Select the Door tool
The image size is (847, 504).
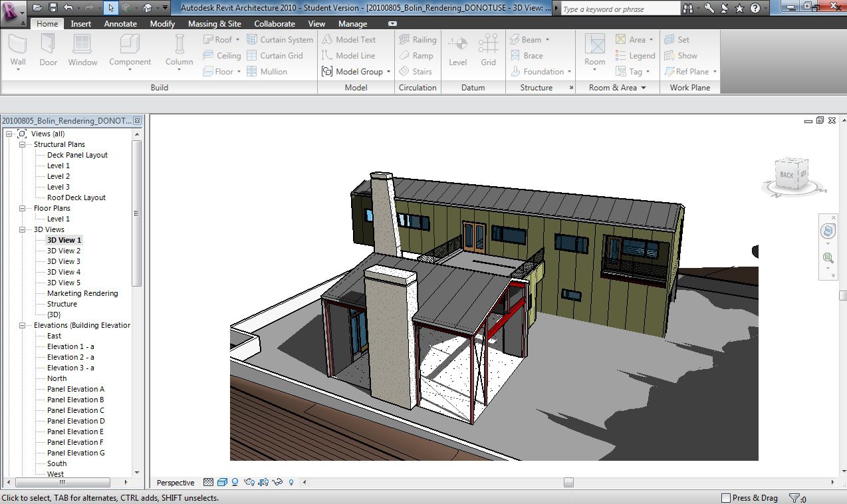coord(49,51)
